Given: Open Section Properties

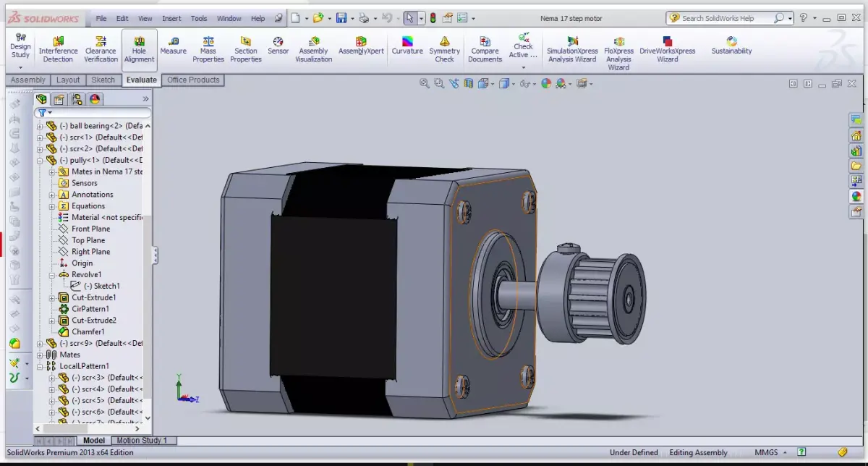Looking at the screenshot, I should pos(245,48).
